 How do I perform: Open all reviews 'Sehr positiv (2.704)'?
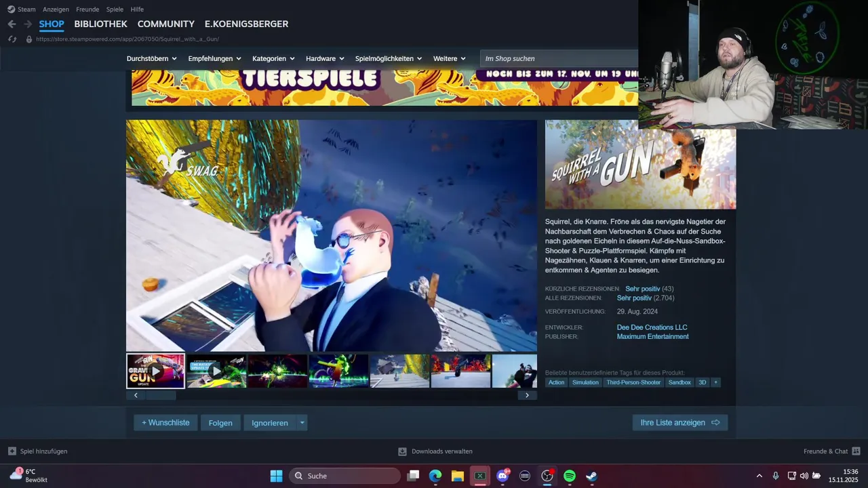tap(646, 298)
